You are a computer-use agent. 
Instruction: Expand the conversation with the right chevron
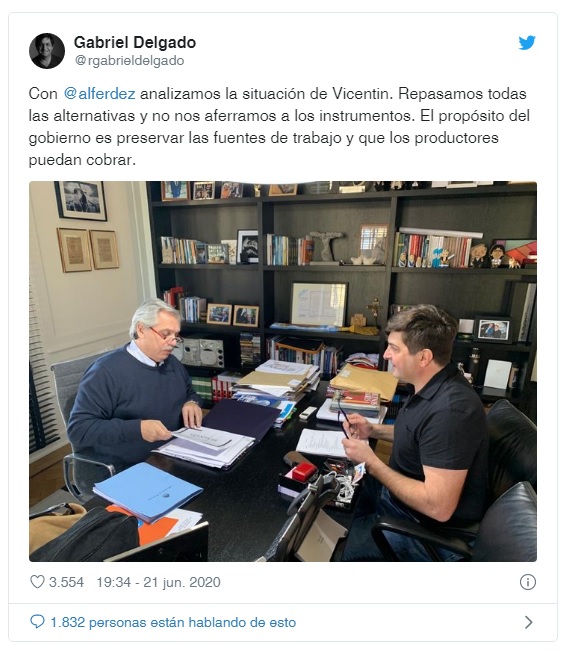(528, 622)
